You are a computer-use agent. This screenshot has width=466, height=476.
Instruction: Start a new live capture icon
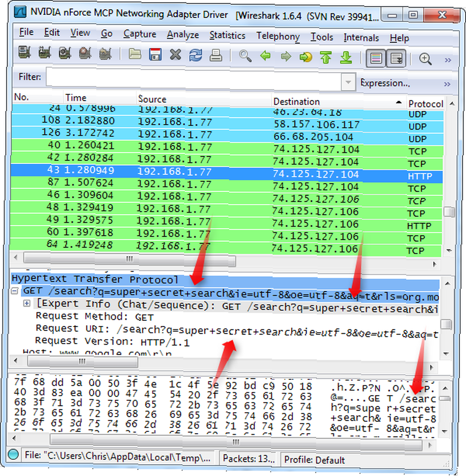tap(65, 53)
